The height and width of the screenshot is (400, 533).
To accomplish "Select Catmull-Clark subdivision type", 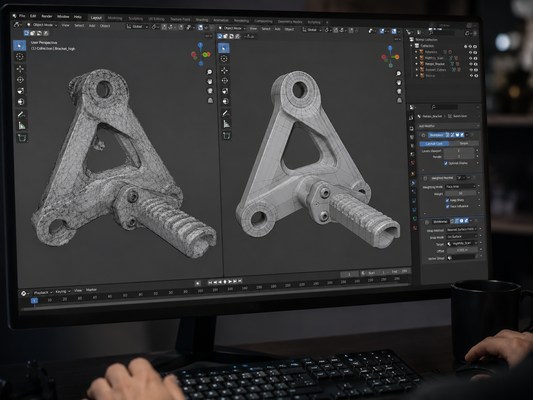I will (x=434, y=144).
